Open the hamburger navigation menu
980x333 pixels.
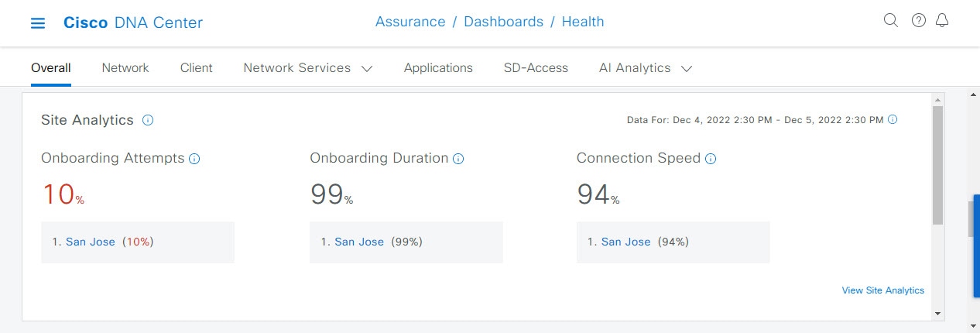38,23
